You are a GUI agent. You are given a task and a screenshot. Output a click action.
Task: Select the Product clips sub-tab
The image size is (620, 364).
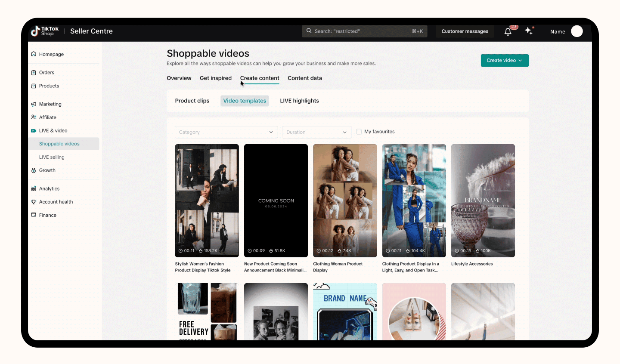(192, 101)
